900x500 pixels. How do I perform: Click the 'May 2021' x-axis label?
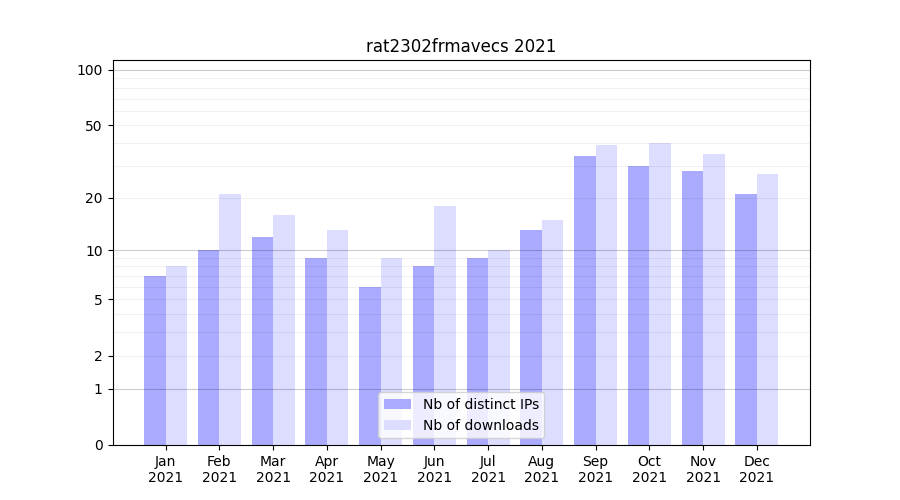point(381,469)
